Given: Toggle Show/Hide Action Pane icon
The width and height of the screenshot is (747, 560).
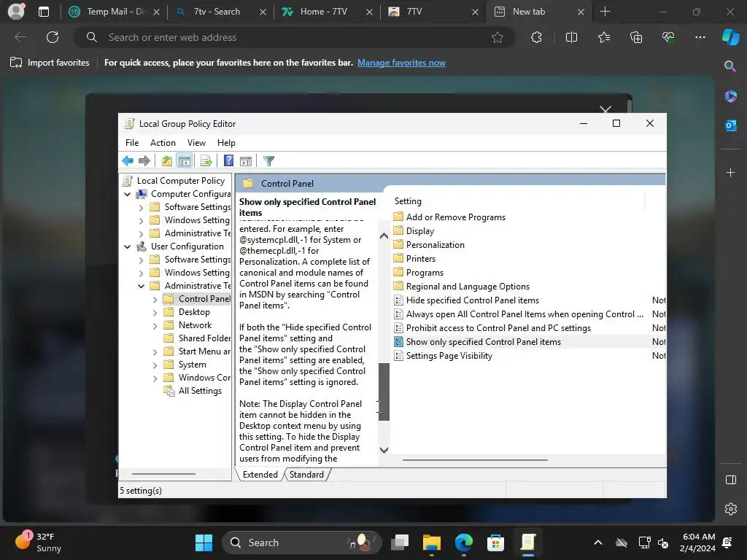Looking at the screenshot, I should pos(246,161).
